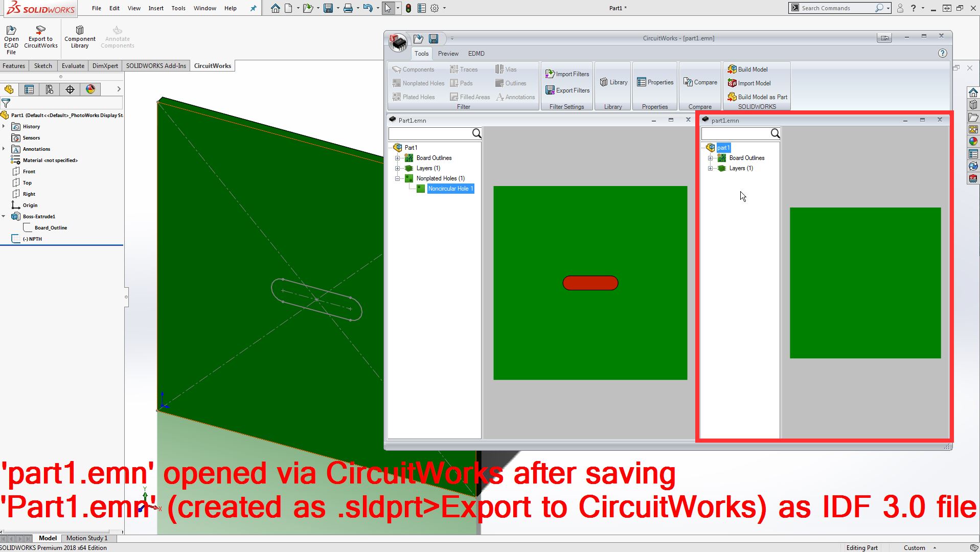This screenshot has height=552, width=980.
Task: Expand Board Outlines in Part1.emn tree
Action: pyautogui.click(x=397, y=158)
